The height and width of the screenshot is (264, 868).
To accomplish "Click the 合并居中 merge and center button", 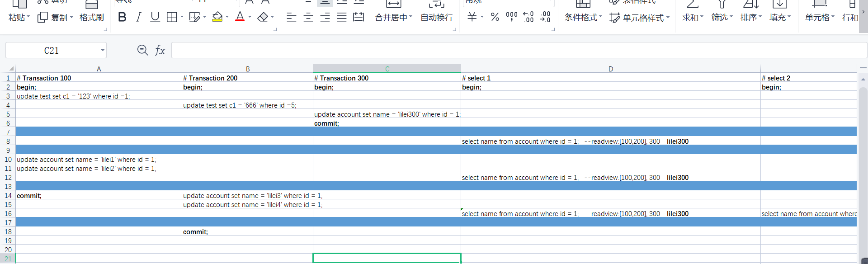I will point(393,18).
